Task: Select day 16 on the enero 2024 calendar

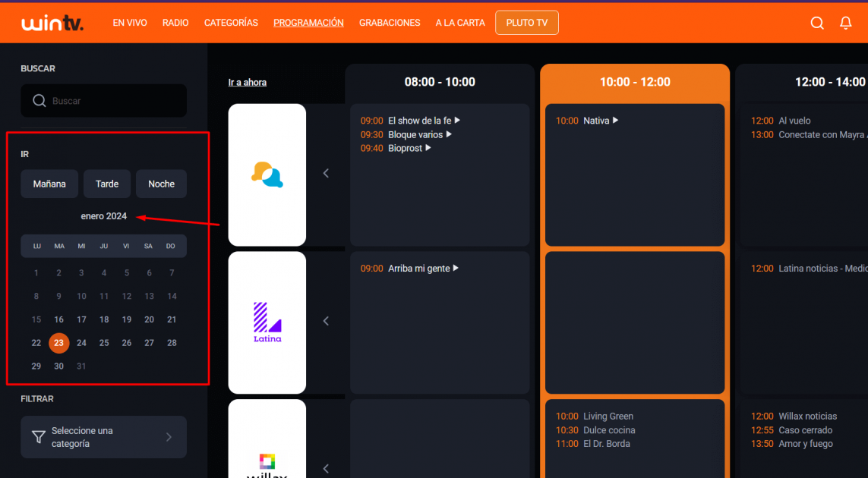Action: click(x=58, y=319)
